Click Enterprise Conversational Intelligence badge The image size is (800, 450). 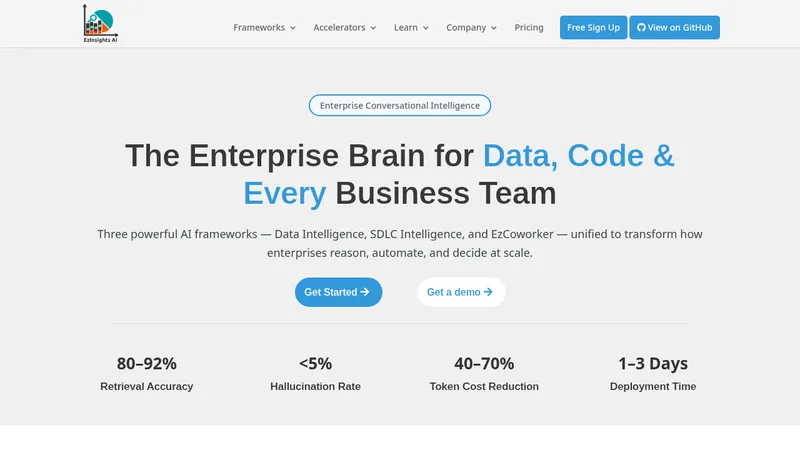coord(400,106)
